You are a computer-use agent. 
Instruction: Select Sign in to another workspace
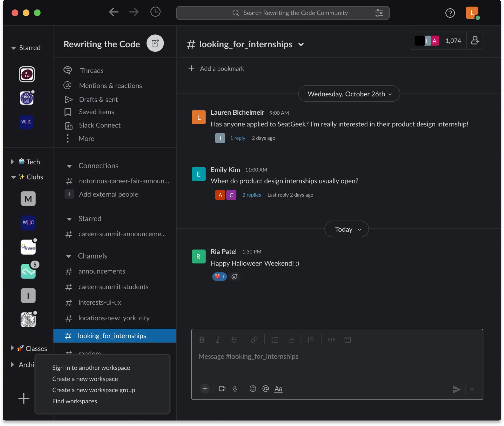point(91,368)
